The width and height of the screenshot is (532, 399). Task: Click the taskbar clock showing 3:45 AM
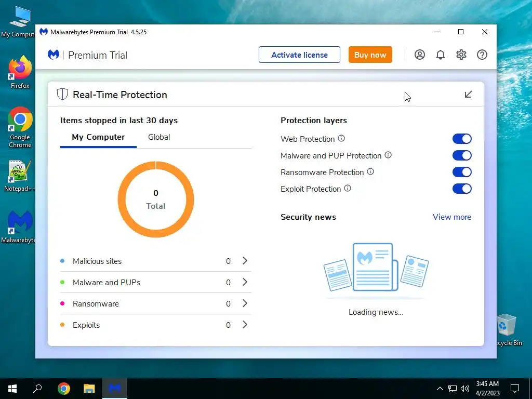point(487,389)
